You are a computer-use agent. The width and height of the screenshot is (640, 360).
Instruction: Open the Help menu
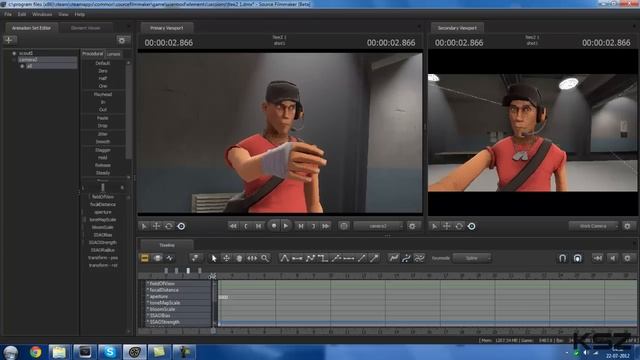pos(80,14)
